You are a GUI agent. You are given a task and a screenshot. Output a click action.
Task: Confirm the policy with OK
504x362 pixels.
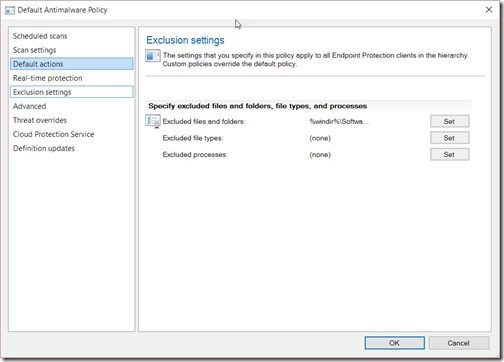pos(395,343)
